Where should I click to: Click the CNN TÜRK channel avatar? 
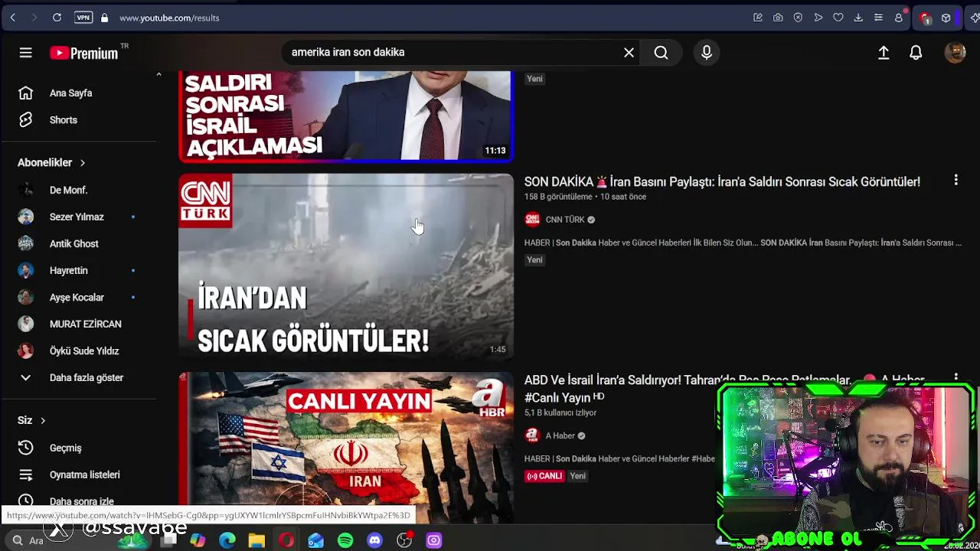532,220
